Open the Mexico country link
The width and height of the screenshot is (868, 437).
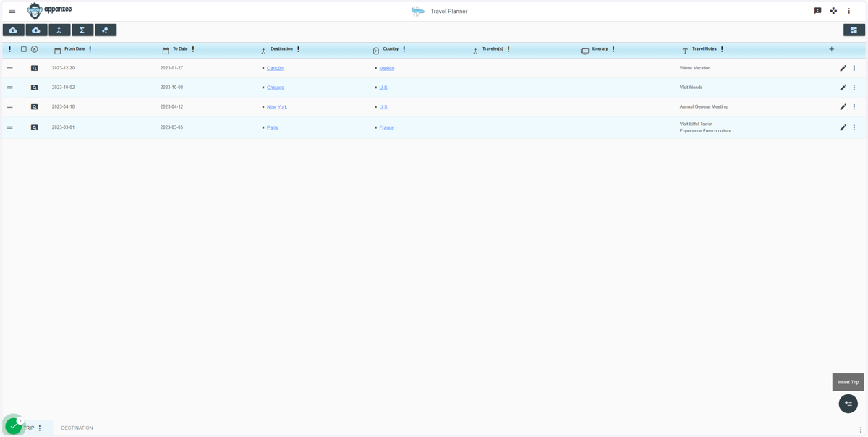point(387,68)
